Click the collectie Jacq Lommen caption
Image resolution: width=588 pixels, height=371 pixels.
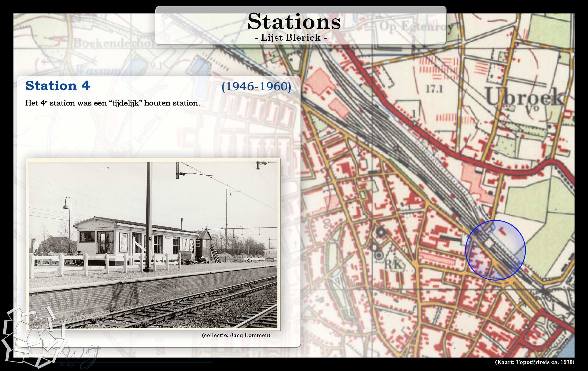click(x=236, y=335)
